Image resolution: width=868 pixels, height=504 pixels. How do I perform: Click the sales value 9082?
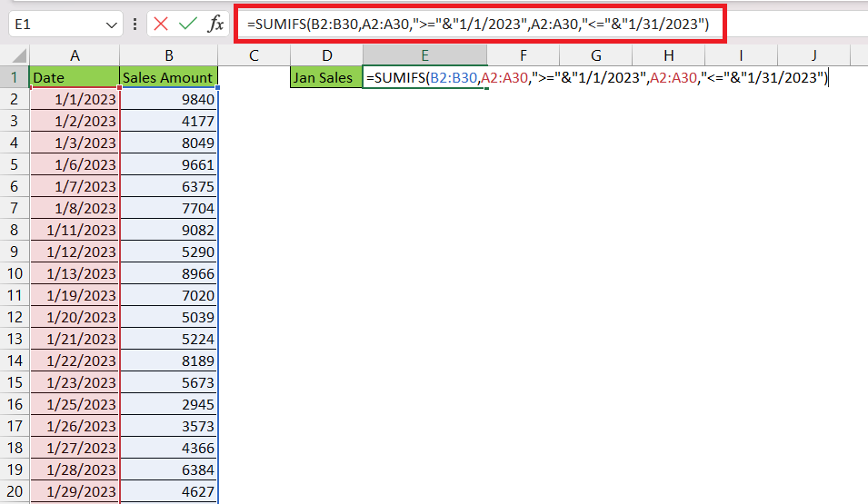coord(169,230)
